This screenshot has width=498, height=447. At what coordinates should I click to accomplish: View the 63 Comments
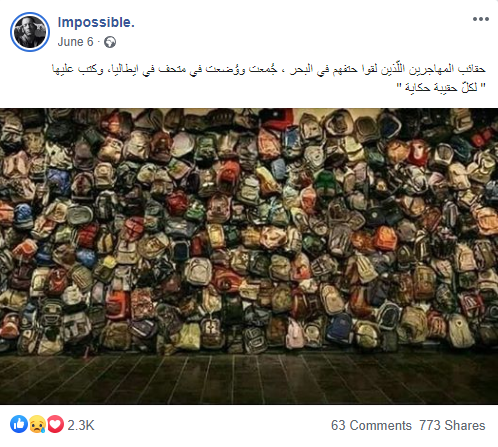[371, 425]
